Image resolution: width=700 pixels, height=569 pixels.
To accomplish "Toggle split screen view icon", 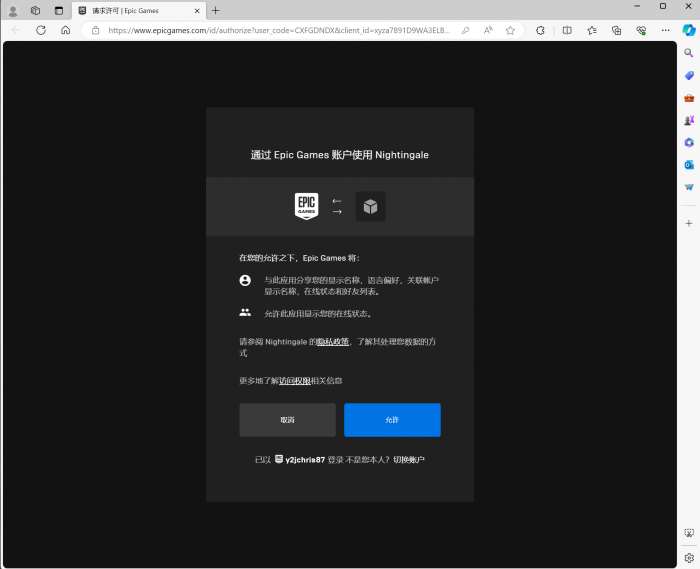I will click(567, 30).
